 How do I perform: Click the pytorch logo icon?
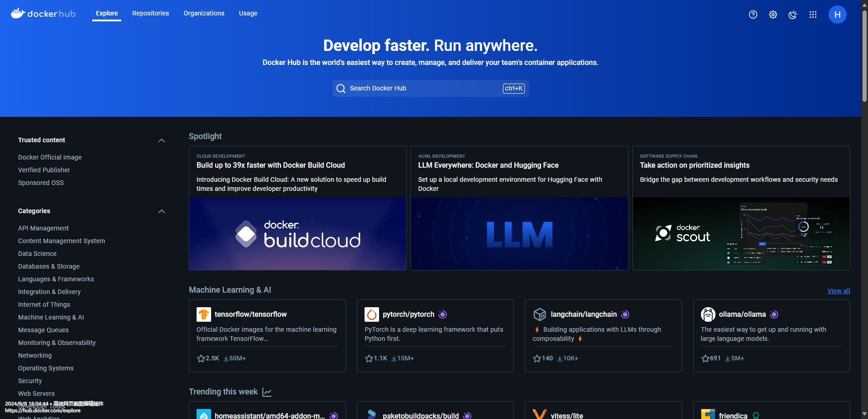point(372,314)
